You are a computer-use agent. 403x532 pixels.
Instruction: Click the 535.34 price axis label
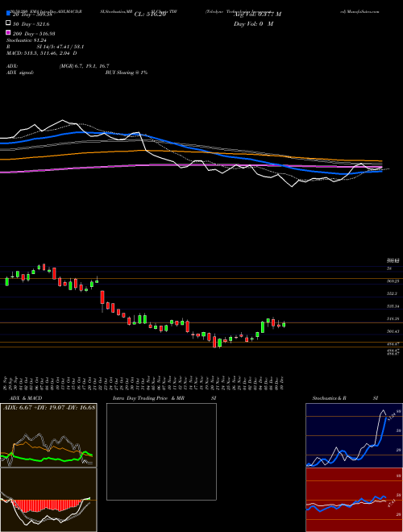393,306
